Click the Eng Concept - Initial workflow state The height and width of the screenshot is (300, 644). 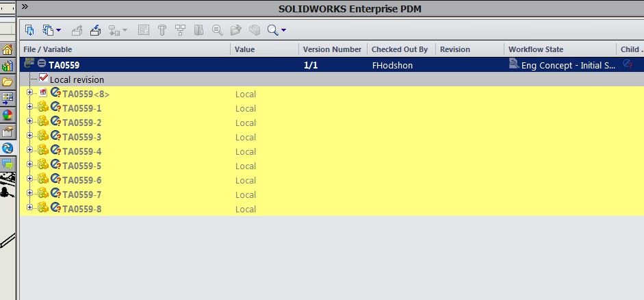pos(568,65)
